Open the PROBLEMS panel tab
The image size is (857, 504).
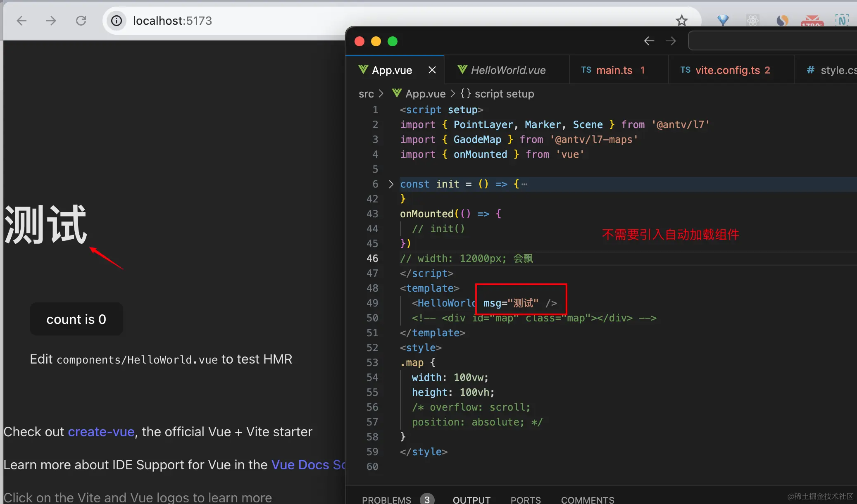pos(386,499)
